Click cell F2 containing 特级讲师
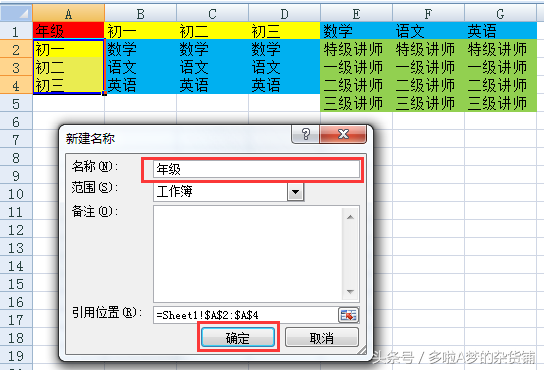 tap(428, 49)
